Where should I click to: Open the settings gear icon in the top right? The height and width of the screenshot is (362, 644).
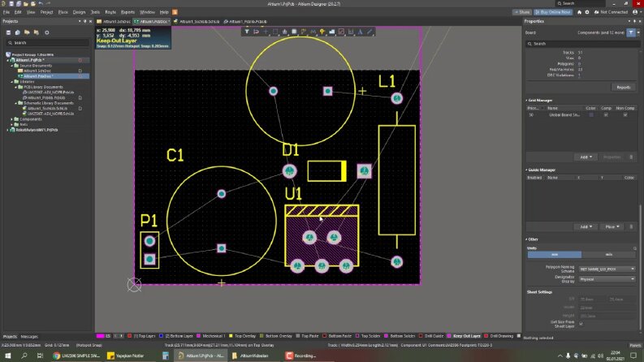click(x=587, y=12)
